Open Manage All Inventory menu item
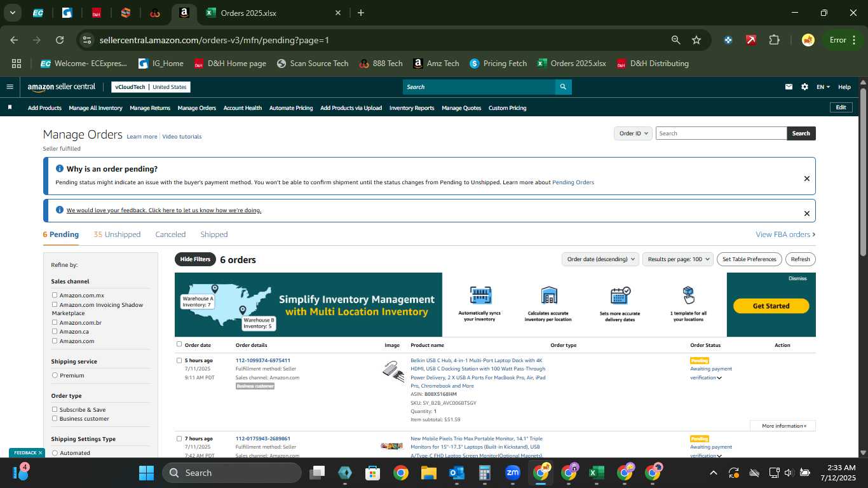Screen dimensions: 868x488 click(x=95, y=108)
